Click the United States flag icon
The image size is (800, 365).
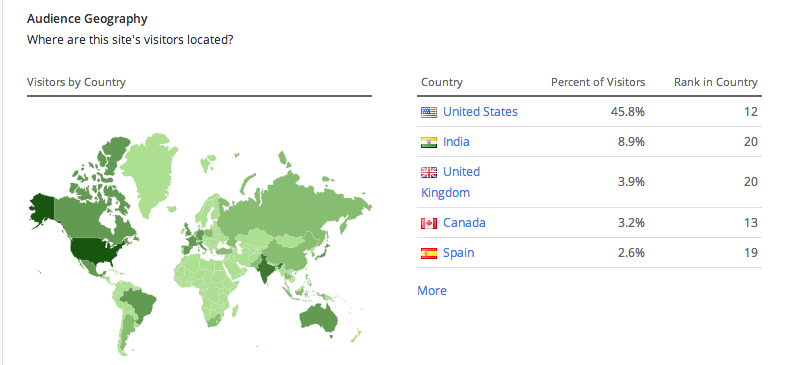pyautogui.click(x=429, y=112)
